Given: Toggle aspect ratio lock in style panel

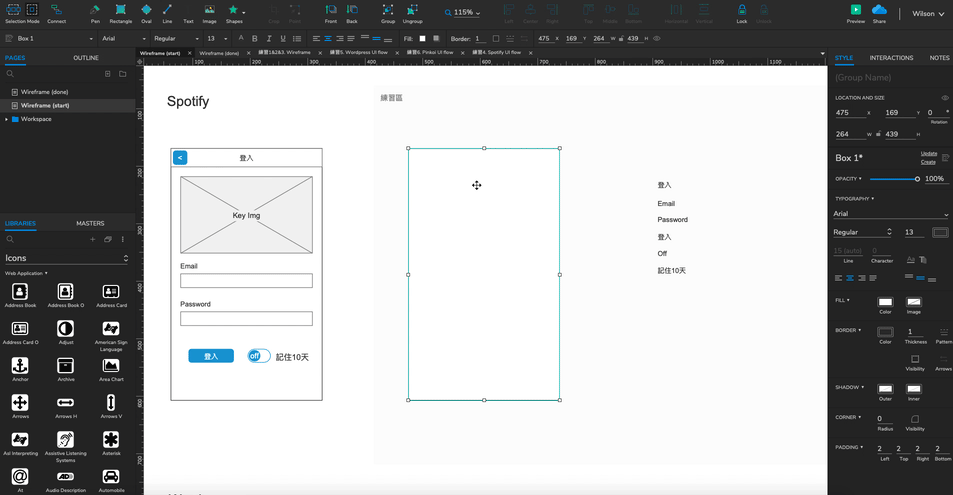Looking at the screenshot, I should coord(878,134).
